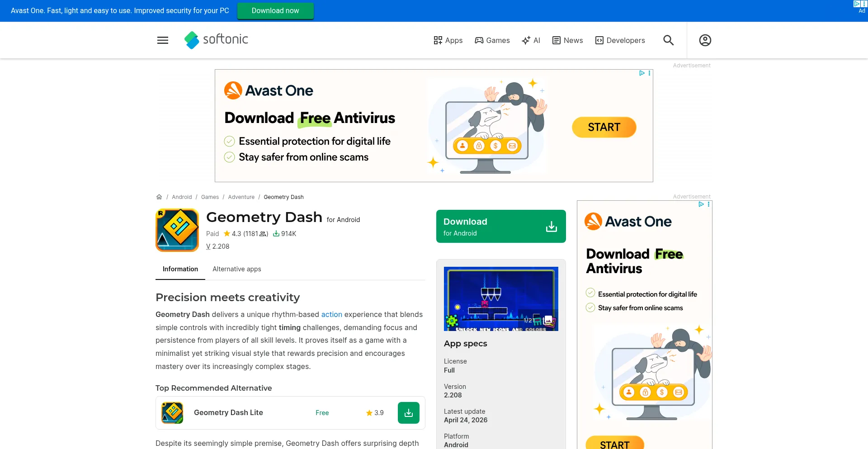Screen dimensions: 868x449
Task: Follow the Android breadcrumb link
Action: [182, 197]
